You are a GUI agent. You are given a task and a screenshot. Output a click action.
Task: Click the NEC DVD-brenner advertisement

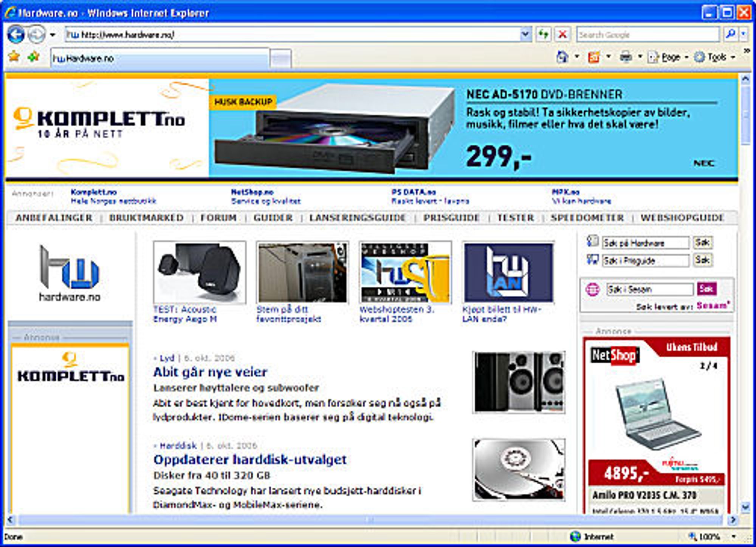pos(473,127)
